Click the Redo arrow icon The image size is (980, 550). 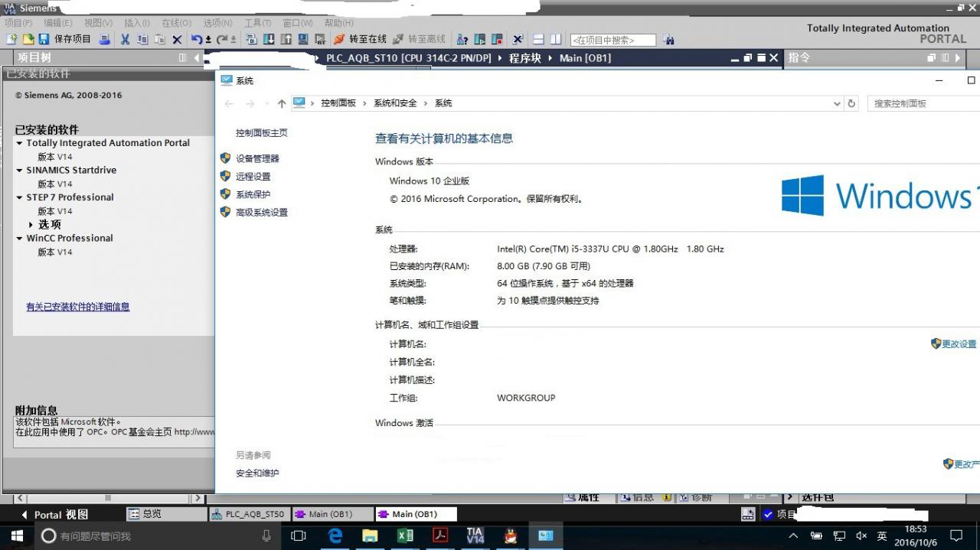(x=224, y=39)
